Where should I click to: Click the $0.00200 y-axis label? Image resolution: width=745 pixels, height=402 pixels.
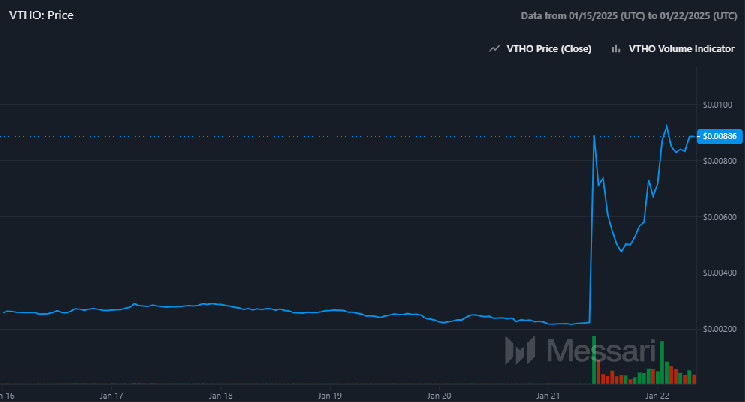719,329
